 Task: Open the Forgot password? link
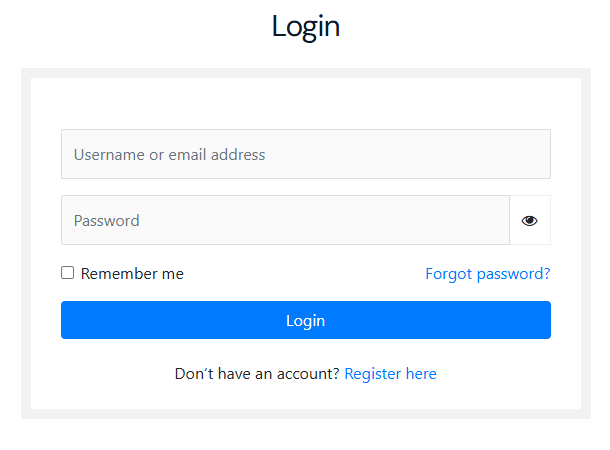[x=487, y=274]
